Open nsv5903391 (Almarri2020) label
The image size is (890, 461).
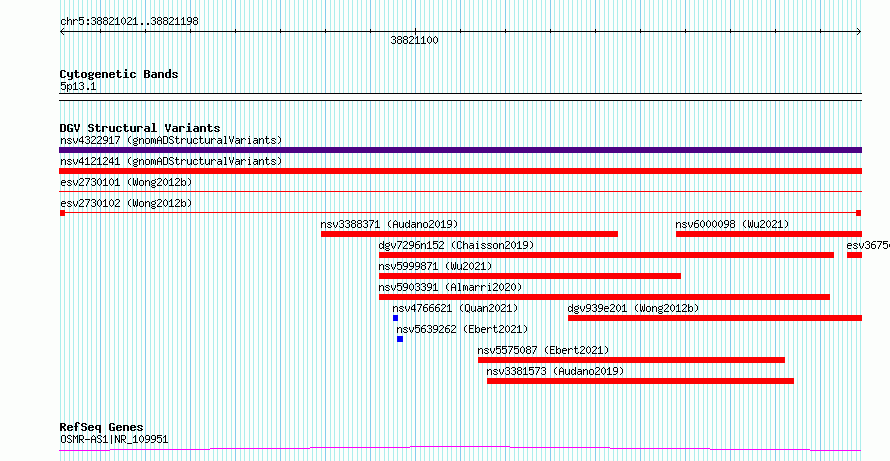[x=450, y=287]
